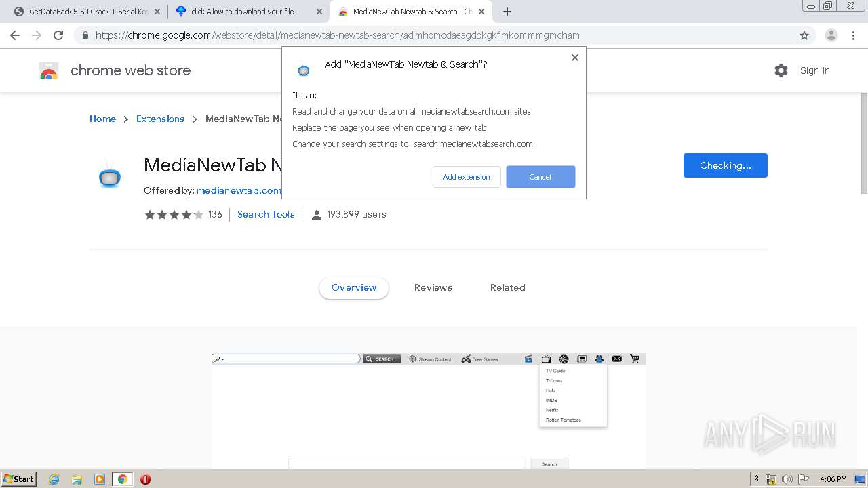868x488 pixels.
Task: View site security lock info
Action: coord(85,35)
